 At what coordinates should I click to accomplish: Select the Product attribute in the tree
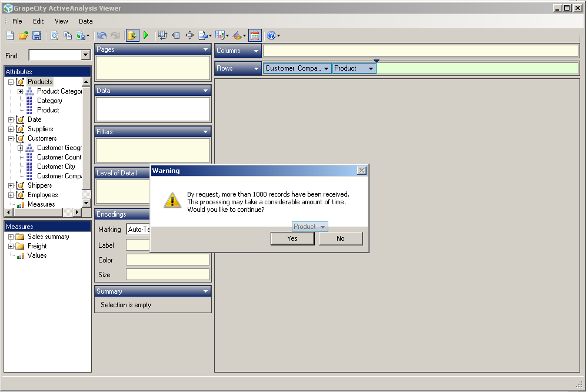click(48, 110)
